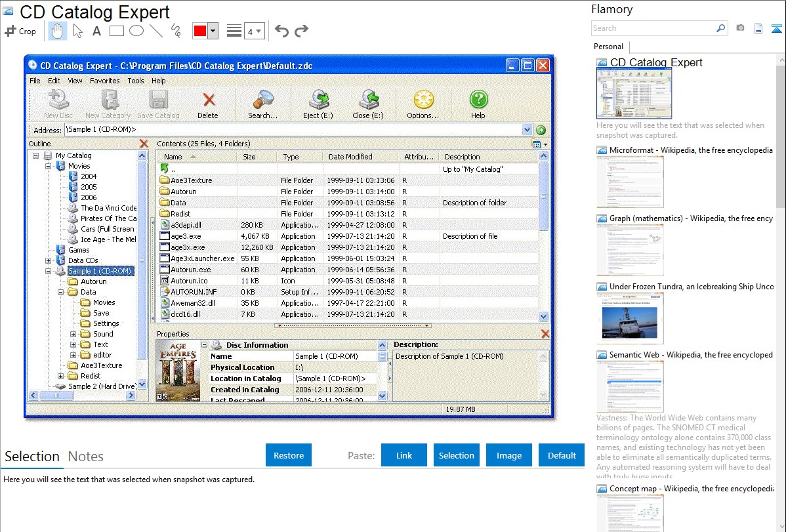Select the straight line tool

[x=155, y=31]
